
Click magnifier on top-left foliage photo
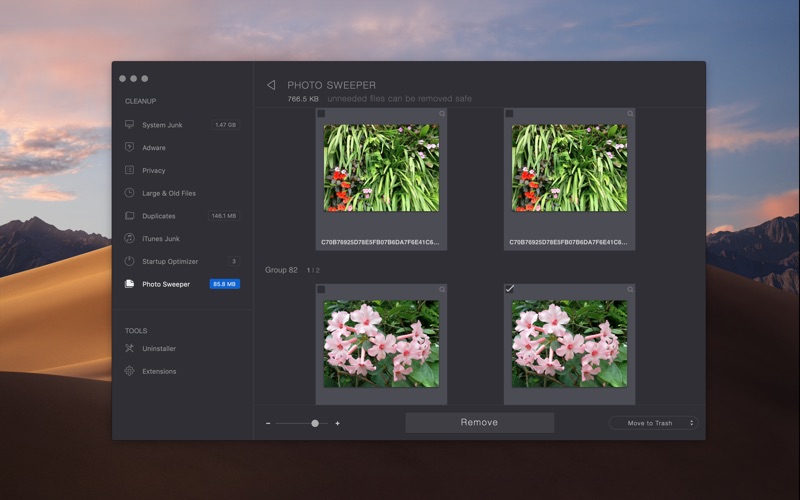442,114
